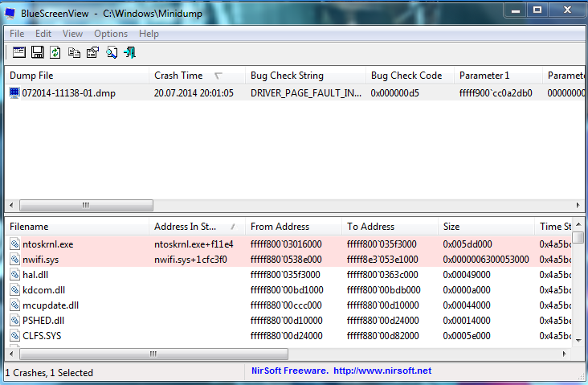Select the nwifi.sys row

[x=288, y=260]
